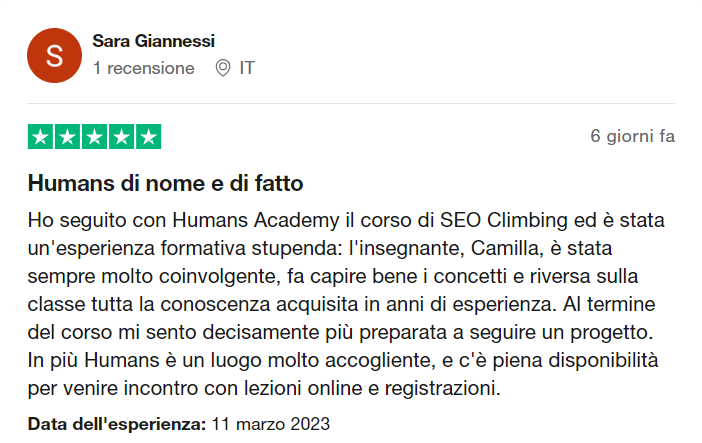Click the location pin icon

(x=223, y=68)
